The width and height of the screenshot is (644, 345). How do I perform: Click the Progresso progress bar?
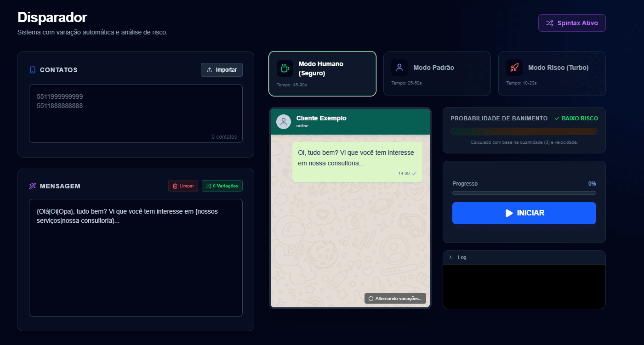pos(524,193)
